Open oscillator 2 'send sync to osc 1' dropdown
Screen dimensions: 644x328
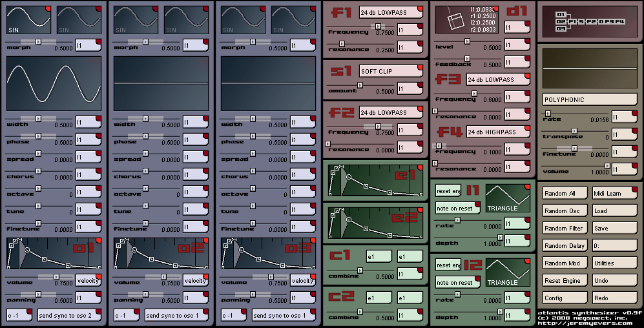(176, 315)
